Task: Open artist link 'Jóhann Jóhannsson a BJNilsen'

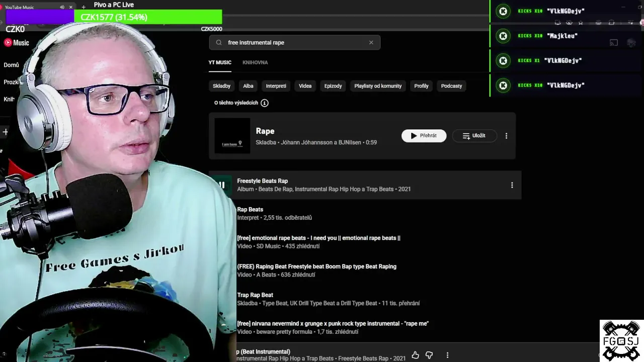Action: coord(321,142)
